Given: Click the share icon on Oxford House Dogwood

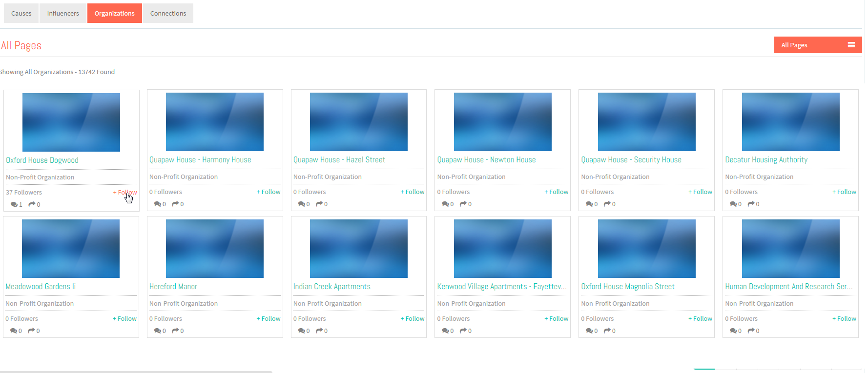Looking at the screenshot, I should pos(32,204).
